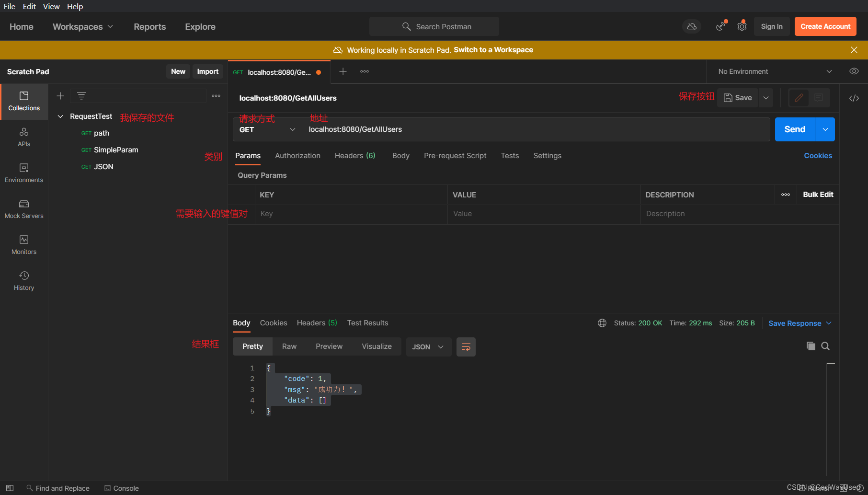Open the Help menu
This screenshot has height=495, width=868.
[75, 6]
